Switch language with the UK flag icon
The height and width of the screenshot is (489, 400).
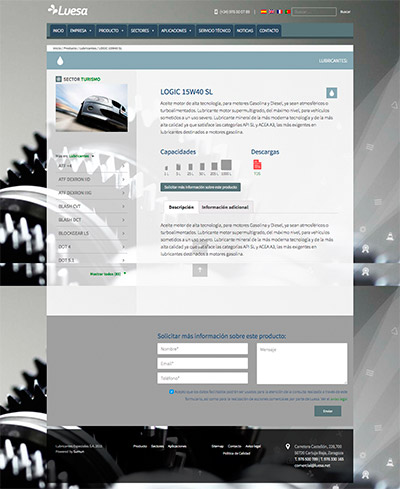(272, 12)
